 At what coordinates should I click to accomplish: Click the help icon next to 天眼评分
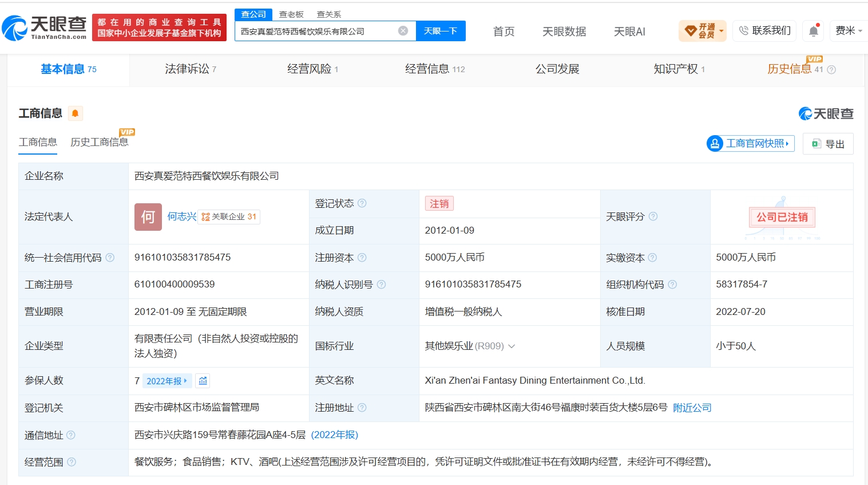tap(653, 216)
